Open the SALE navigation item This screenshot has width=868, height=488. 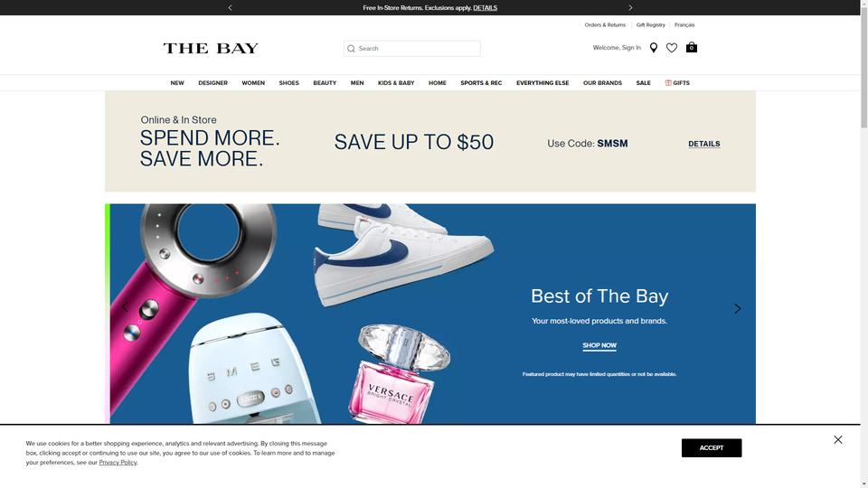coord(643,83)
